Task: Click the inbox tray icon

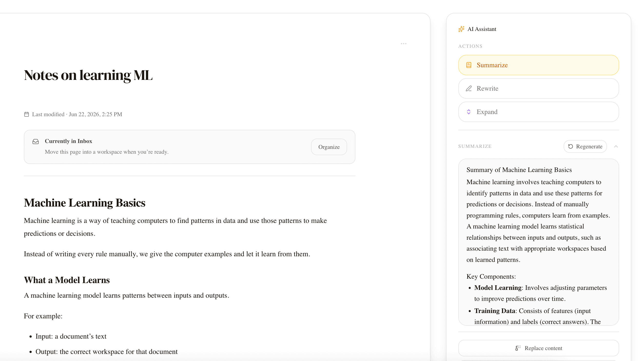Action: coord(36,141)
